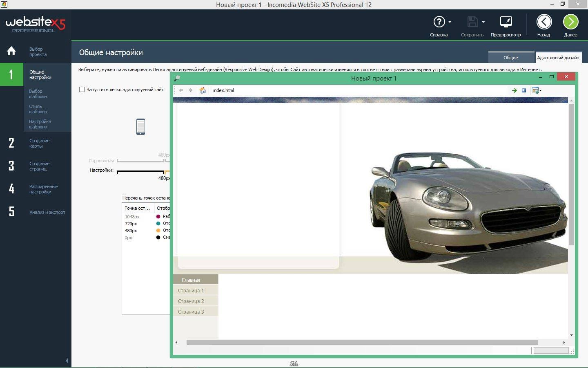
Task: Maximize the Новый проект 1 preview window
Action: click(x=552, y=76)
